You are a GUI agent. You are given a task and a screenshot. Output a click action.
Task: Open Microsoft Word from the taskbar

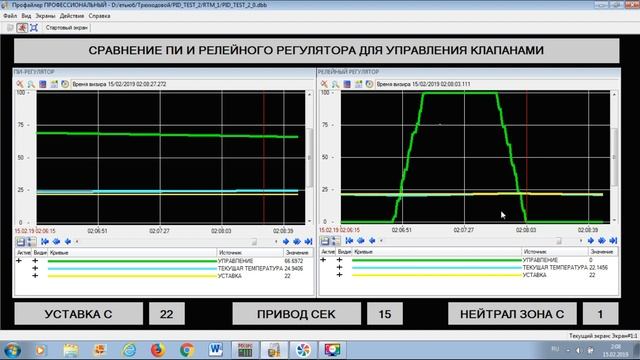pyautogui.click(x=216, y=350)
